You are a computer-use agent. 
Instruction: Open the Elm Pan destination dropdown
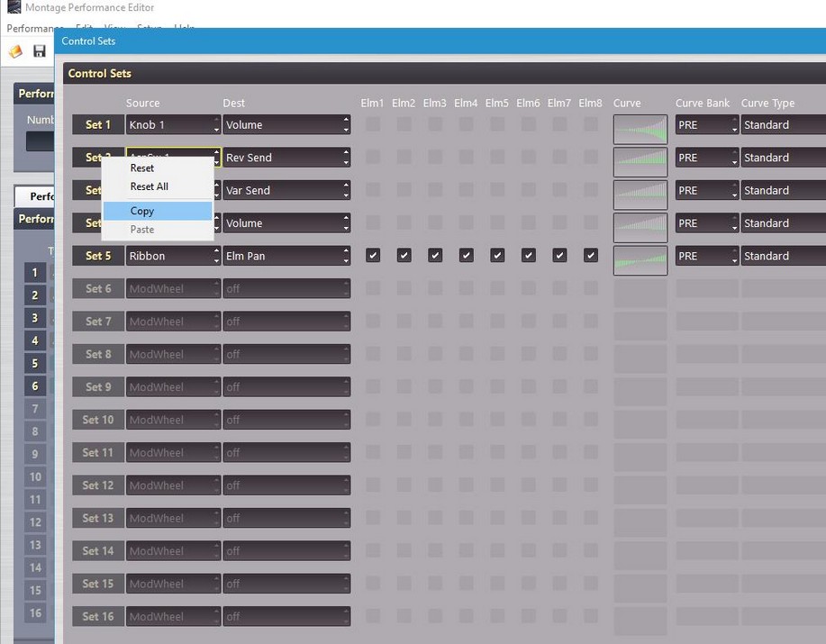286,256
